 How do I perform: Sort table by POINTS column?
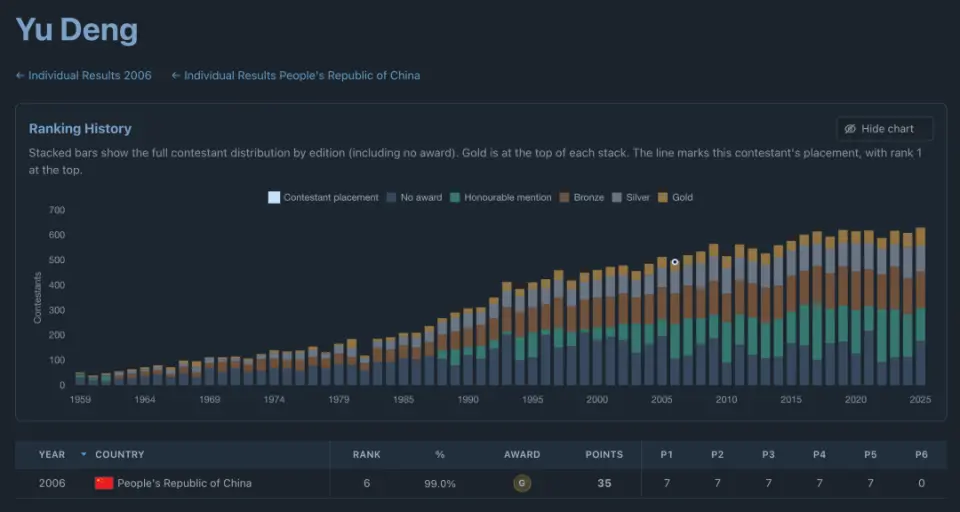point(604,454)
